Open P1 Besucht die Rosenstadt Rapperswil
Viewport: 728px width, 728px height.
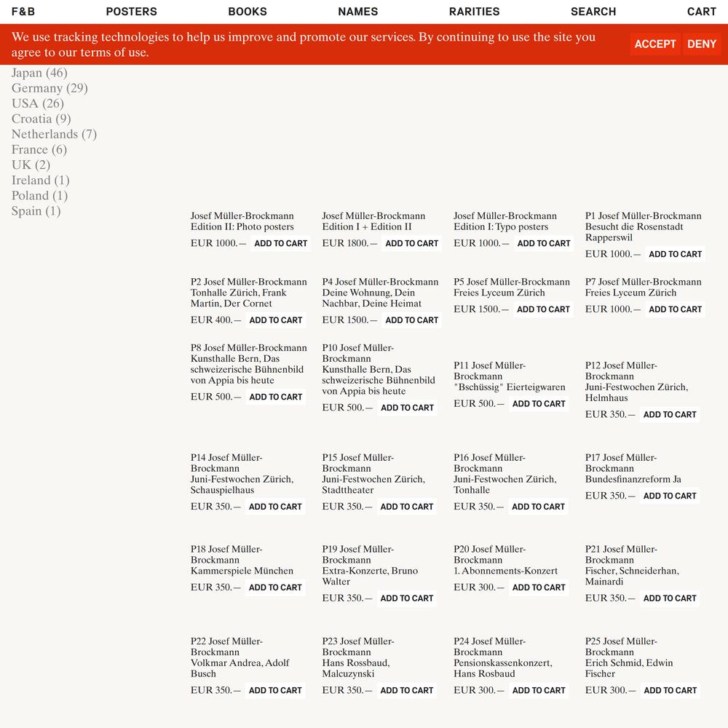643,226
